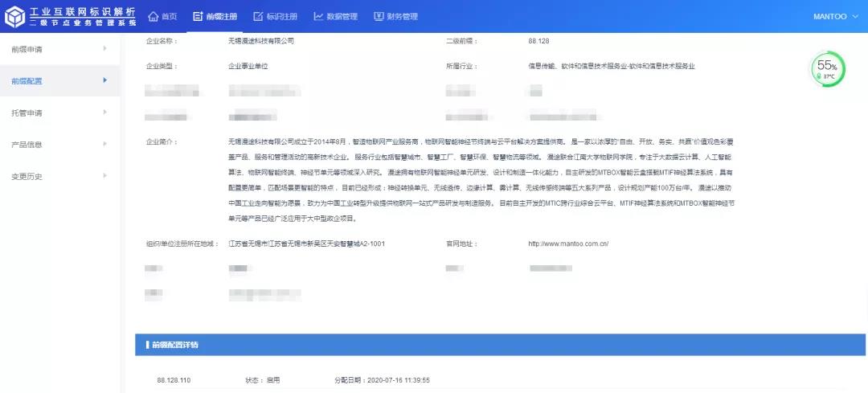Click the company name 无锡漫途科技有限公司
Image resolution: width=868 pixels, height=393 pixels.
[x=261, y=40]
